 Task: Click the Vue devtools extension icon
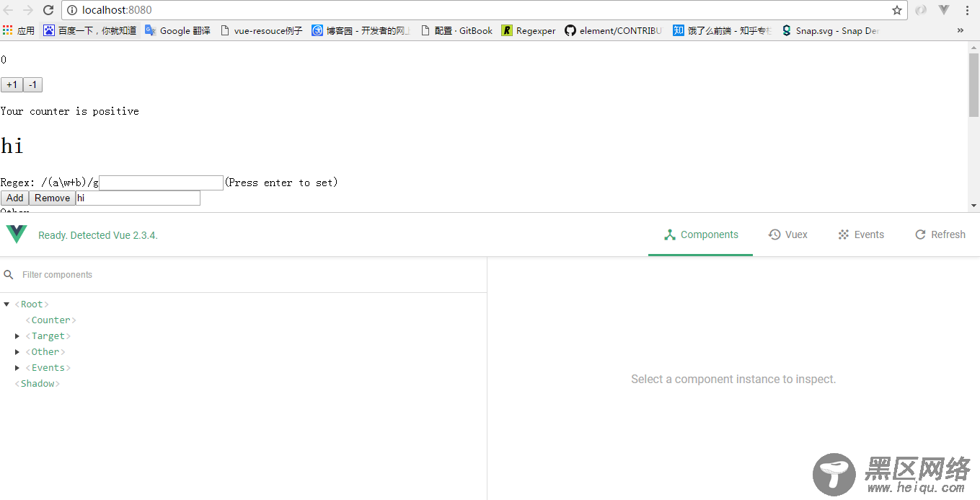click(x=944, y=10)
